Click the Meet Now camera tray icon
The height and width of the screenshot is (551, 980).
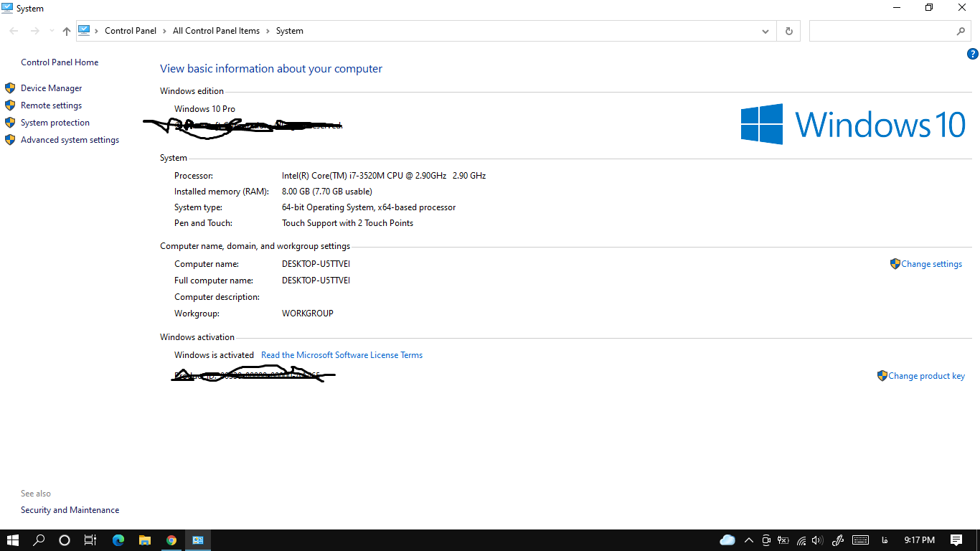(766, 540)
